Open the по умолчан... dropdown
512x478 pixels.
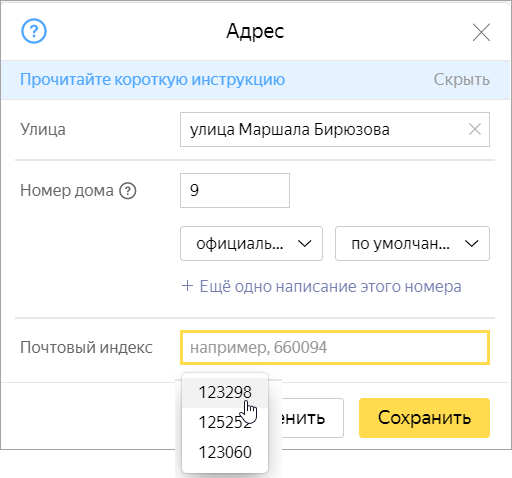412,244
